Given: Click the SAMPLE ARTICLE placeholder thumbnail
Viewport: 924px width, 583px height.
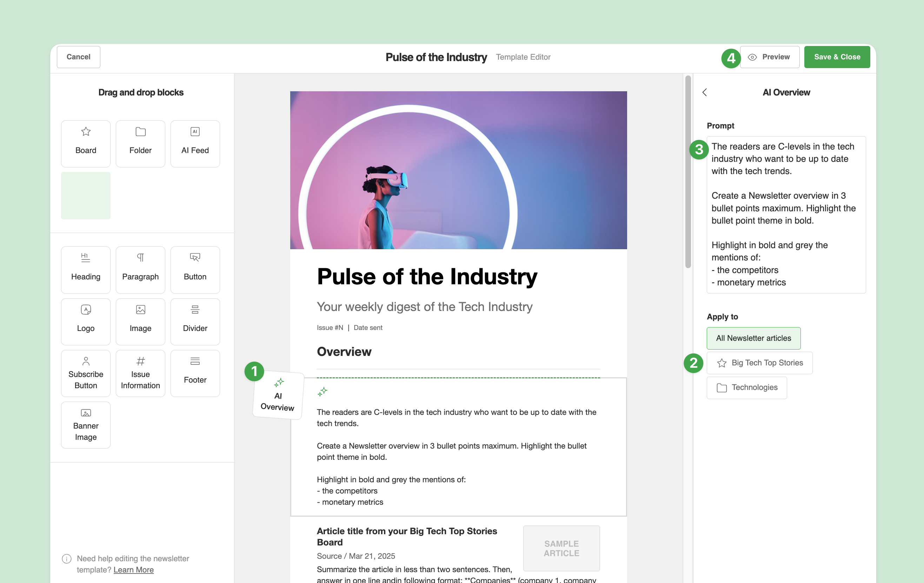Looking at the screenshot, I should coord(561,549).
